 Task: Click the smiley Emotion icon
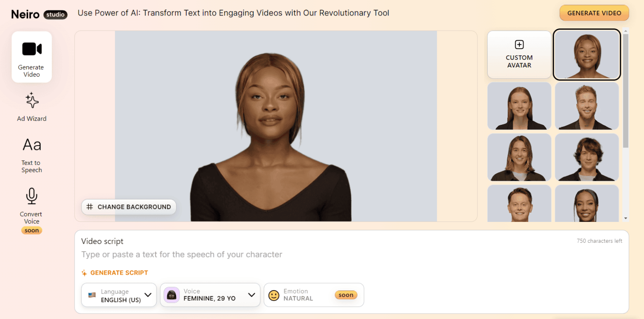[x=274, y=295]
